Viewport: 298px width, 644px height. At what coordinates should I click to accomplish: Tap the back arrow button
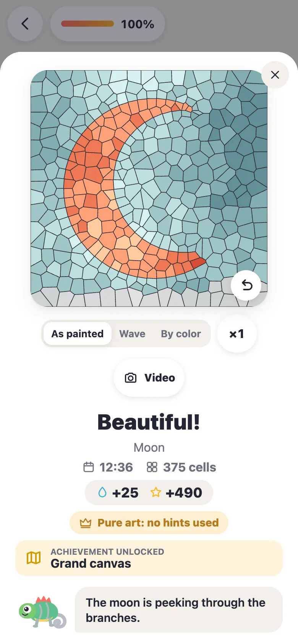pos(25,24)
